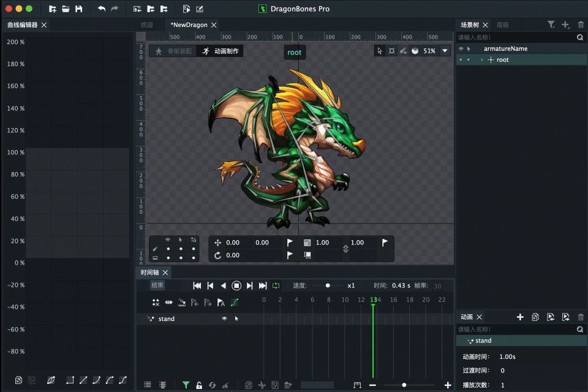
Task: Click the filter funnel in scene tree panel
Action: (551, 24)
